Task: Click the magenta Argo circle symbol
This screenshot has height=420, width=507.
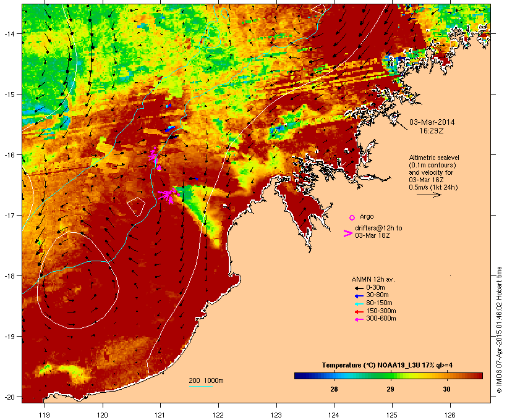Action: (352, 217)
